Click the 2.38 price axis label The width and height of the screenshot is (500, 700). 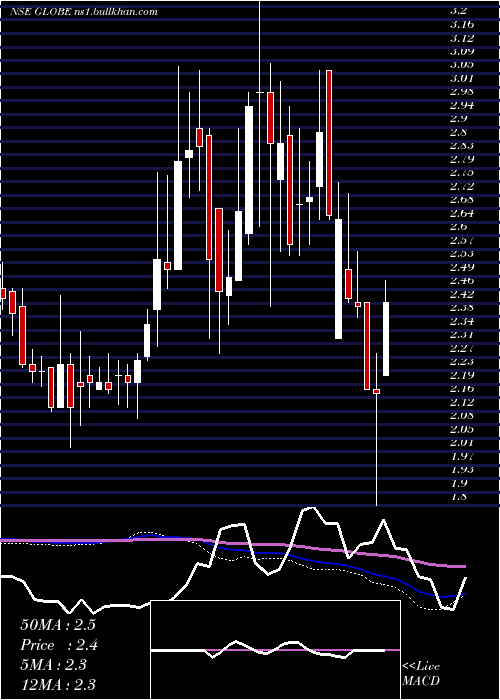[x=462, y=308]
